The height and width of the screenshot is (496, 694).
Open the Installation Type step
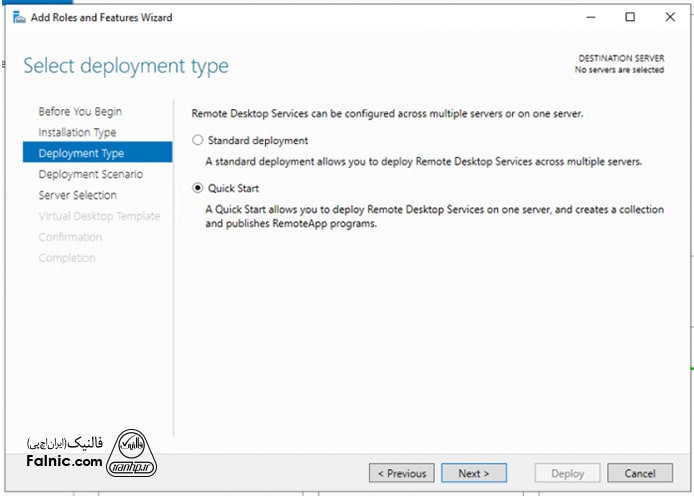77,132
